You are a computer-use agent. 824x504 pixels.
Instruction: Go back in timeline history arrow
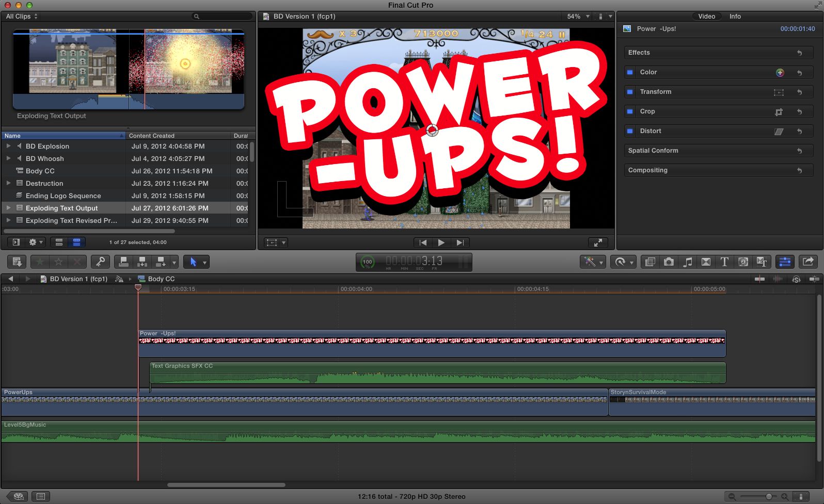10,279
